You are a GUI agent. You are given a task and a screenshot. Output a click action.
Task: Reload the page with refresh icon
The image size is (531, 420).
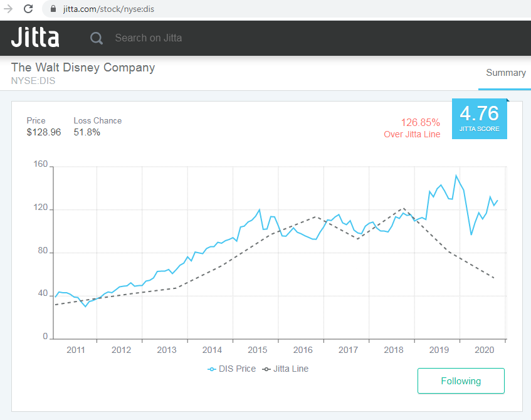tap(28, 9)
